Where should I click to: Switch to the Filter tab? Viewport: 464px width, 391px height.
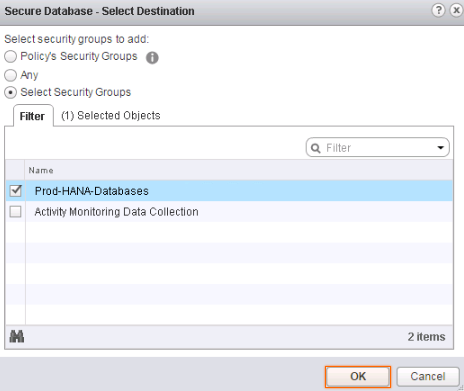click(x=33, y=116)
